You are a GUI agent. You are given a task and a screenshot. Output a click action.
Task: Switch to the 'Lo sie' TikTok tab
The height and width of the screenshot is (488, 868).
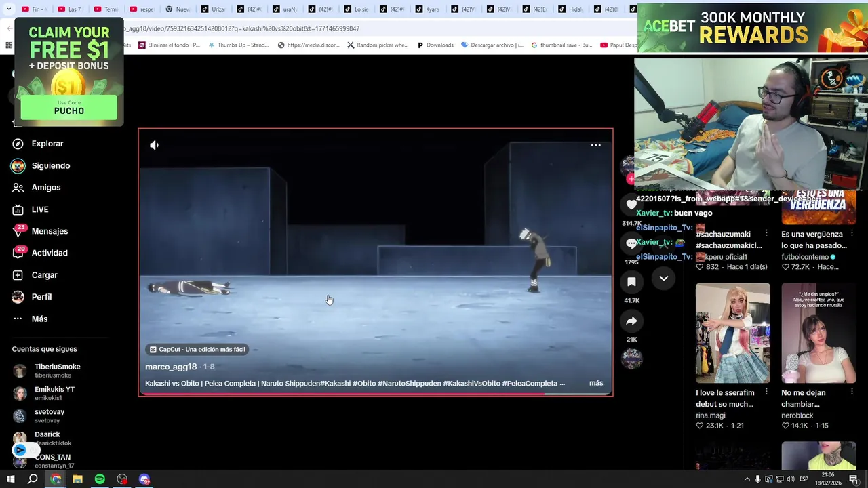(x=357, y=9)
